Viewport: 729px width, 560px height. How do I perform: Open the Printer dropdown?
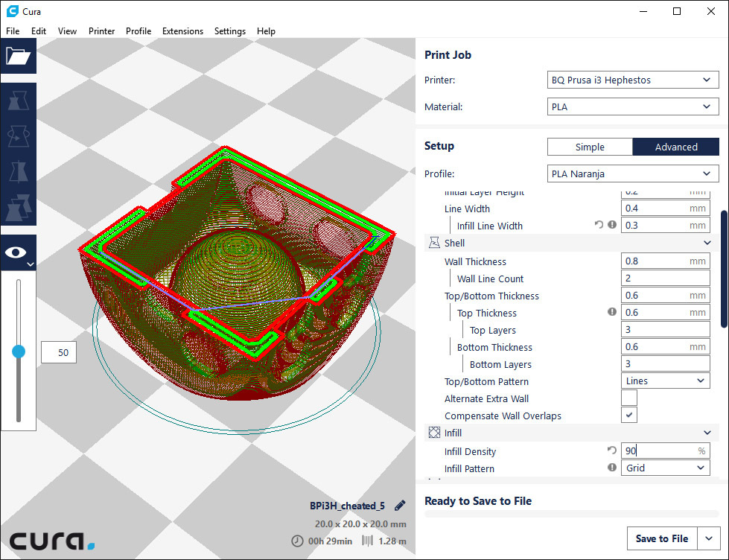[633, 80]
